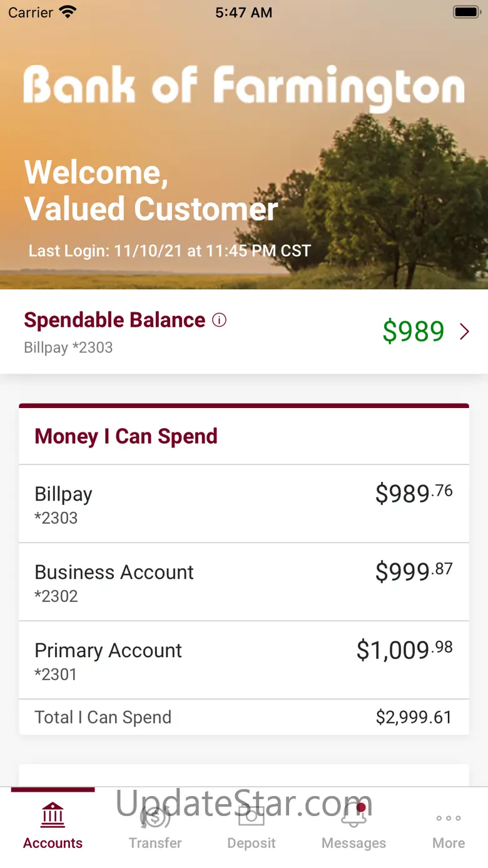
Task: Switch to the Transfer tab label
Action: point(155,843)
